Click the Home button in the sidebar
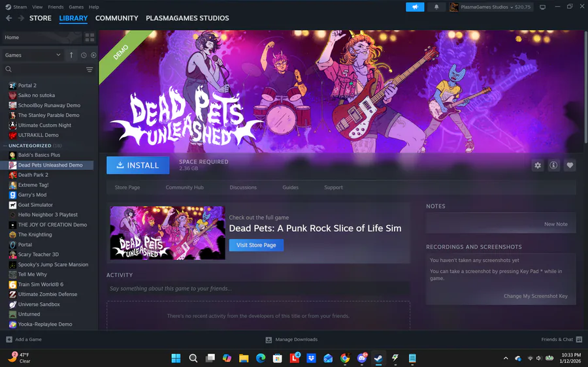Viewport: 588px width, 367px height. [x=42, y=37]
